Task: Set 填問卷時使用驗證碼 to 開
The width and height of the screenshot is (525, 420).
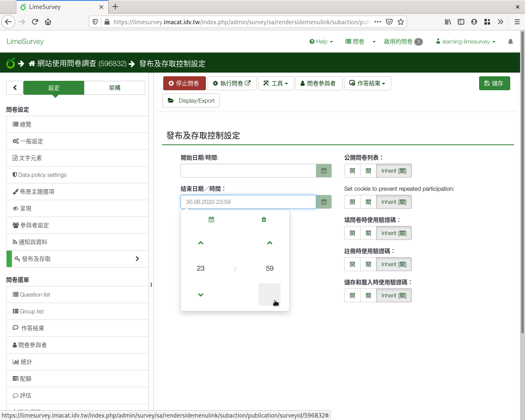Action: (x=352, y=233)
